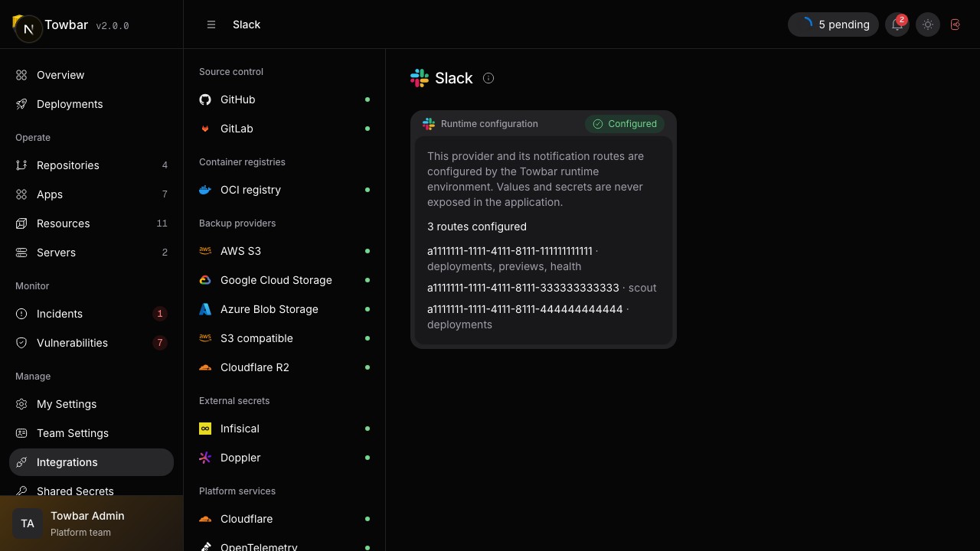Click Slack breadcrumb title in top bar
The image size is (980, 551).
[x=247, y=24]
